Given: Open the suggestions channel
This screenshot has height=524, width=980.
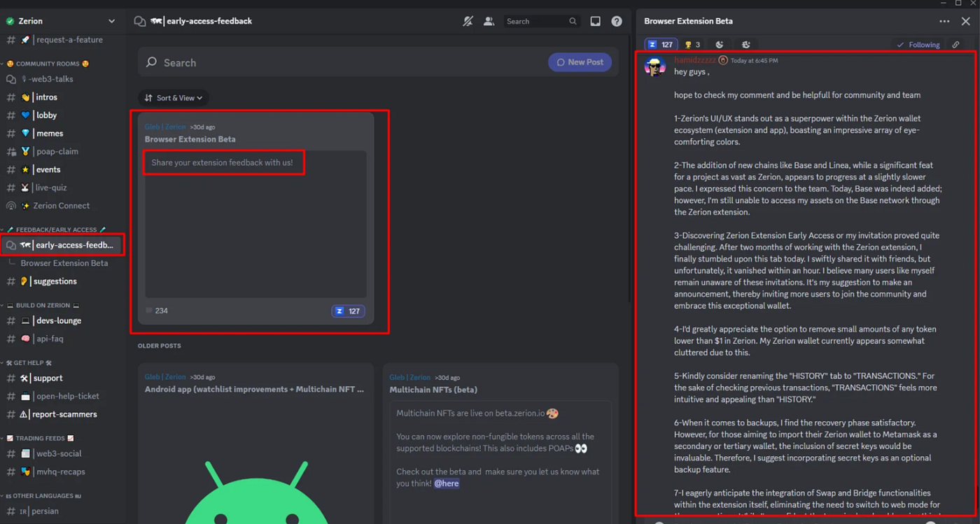Looking at the screenshot, I should point(62,282).
